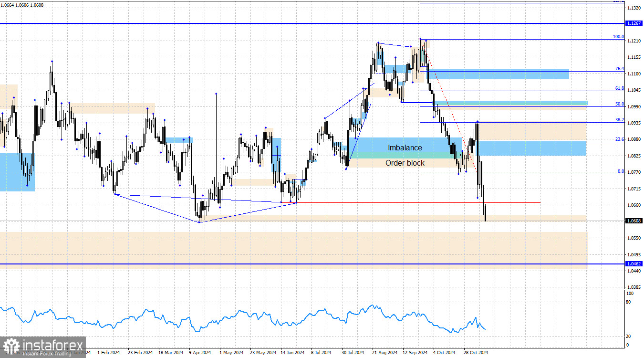Click the oscillator scale value 80
Image resolution: width=644 pixels, height=358 pixels.
(629, 302)
